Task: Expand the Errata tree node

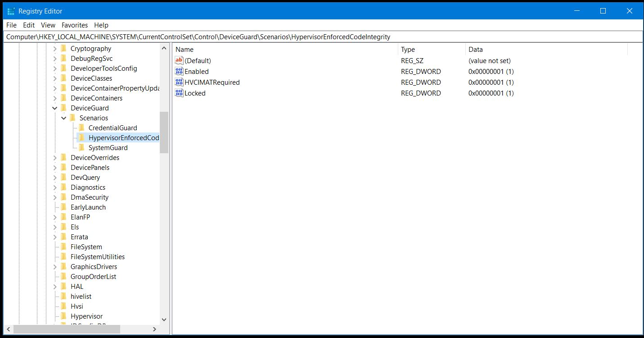Action: pyautogui.click(x=55, y=237)
